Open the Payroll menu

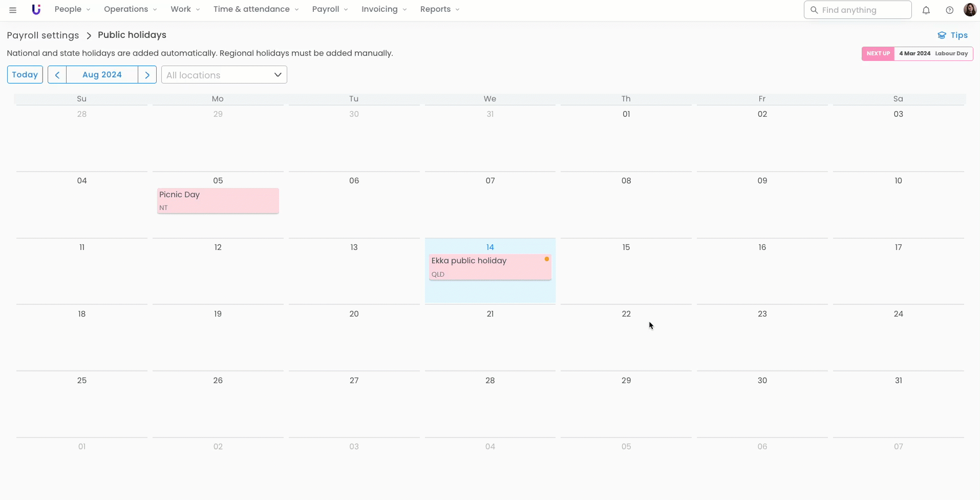(330, 9)
